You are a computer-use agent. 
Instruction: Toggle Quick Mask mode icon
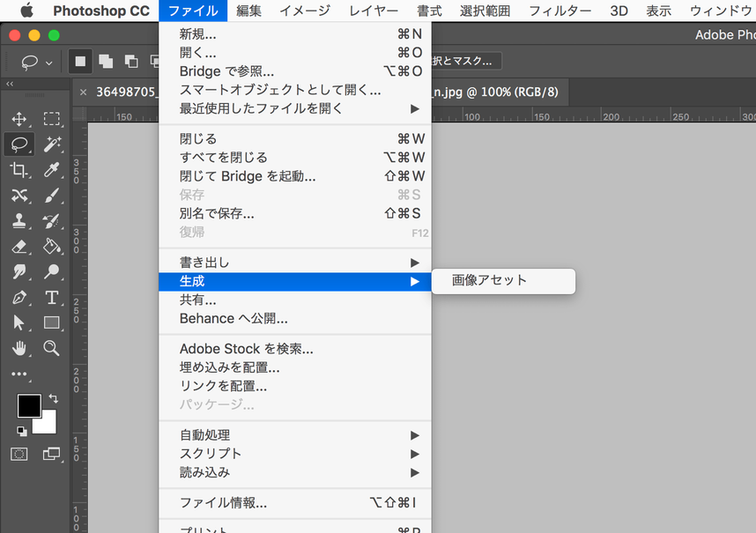pyautogui.click(x=19, y=454)
